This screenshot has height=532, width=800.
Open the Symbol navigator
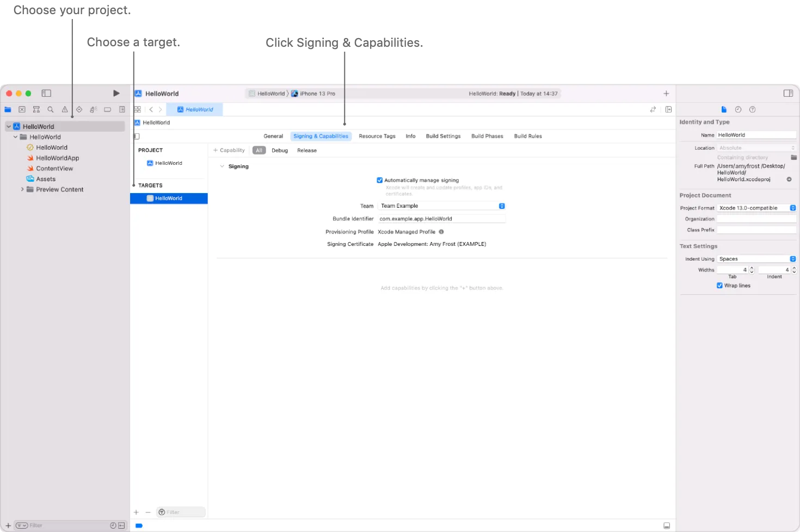coord(36,109)
